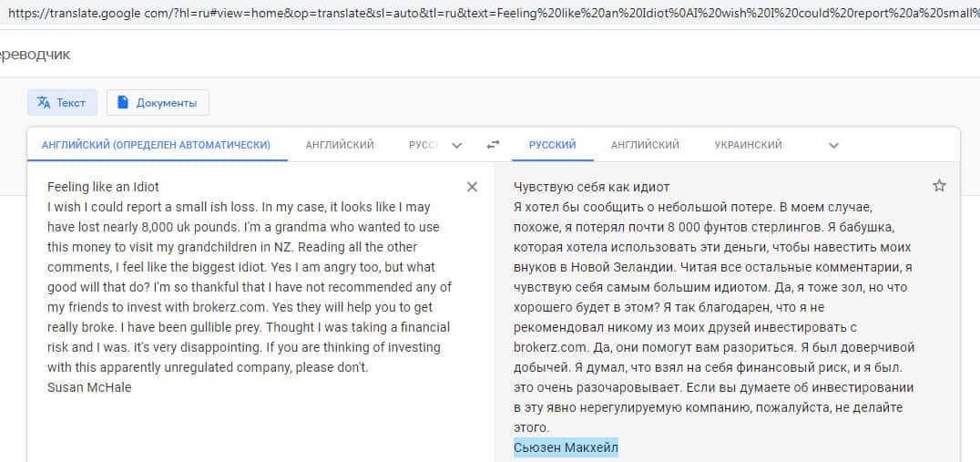Viewport: 980px width, 462px height.
Task: Click the Переводчик page title
Action: [x=35, y=54]
